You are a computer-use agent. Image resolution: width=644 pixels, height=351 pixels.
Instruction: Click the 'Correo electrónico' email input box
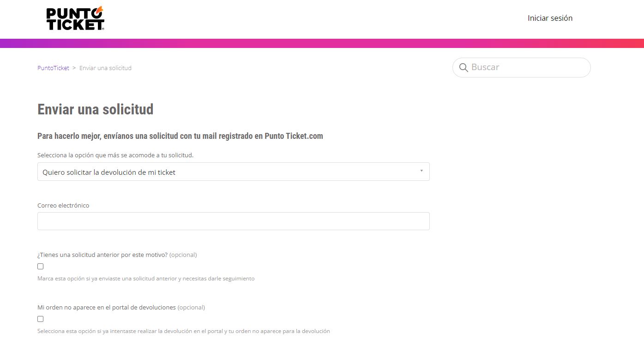(233, 221)
